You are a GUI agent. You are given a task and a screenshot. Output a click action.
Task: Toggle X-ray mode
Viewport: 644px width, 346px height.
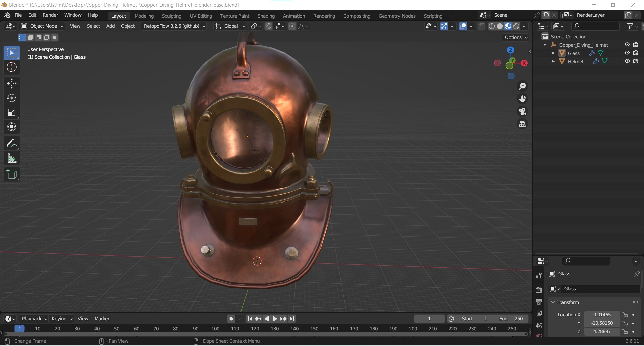[x=481, y=26]
